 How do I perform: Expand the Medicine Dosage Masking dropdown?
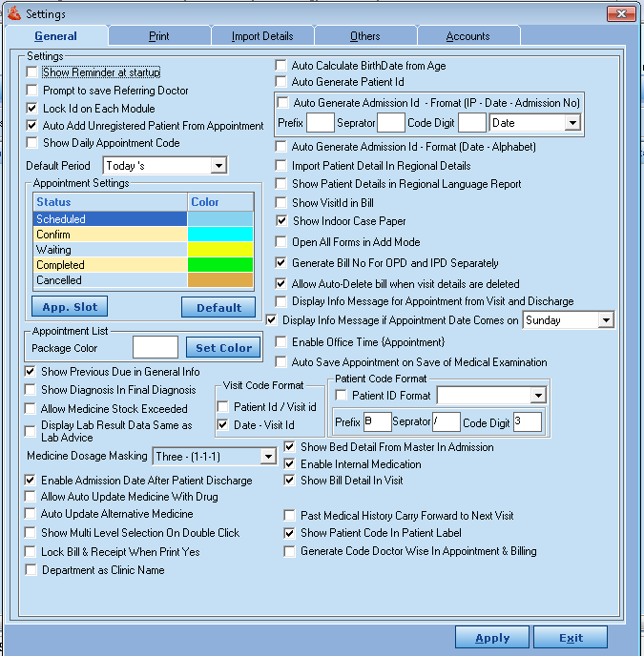click(268, 457)
